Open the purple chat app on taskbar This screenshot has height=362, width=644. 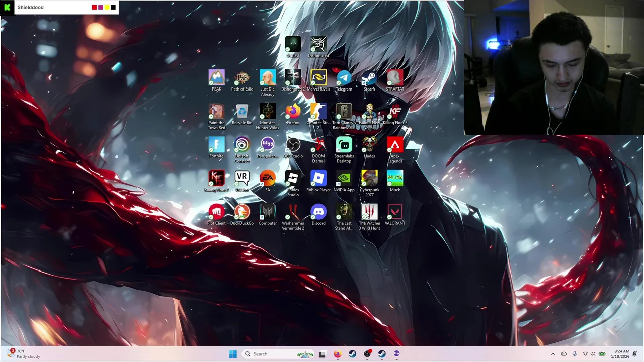coord(397,354)
